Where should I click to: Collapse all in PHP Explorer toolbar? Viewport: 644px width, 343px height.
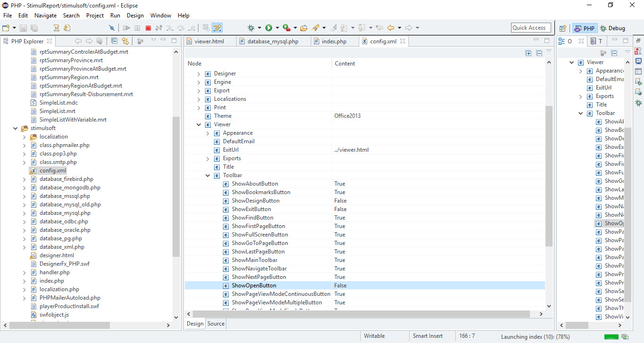tap(114, 41)
